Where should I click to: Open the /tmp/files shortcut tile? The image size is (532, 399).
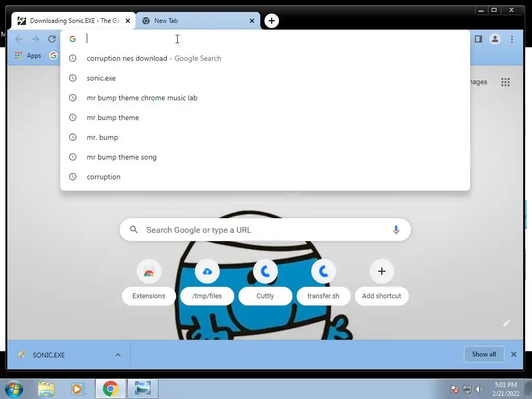pos(207,283)
